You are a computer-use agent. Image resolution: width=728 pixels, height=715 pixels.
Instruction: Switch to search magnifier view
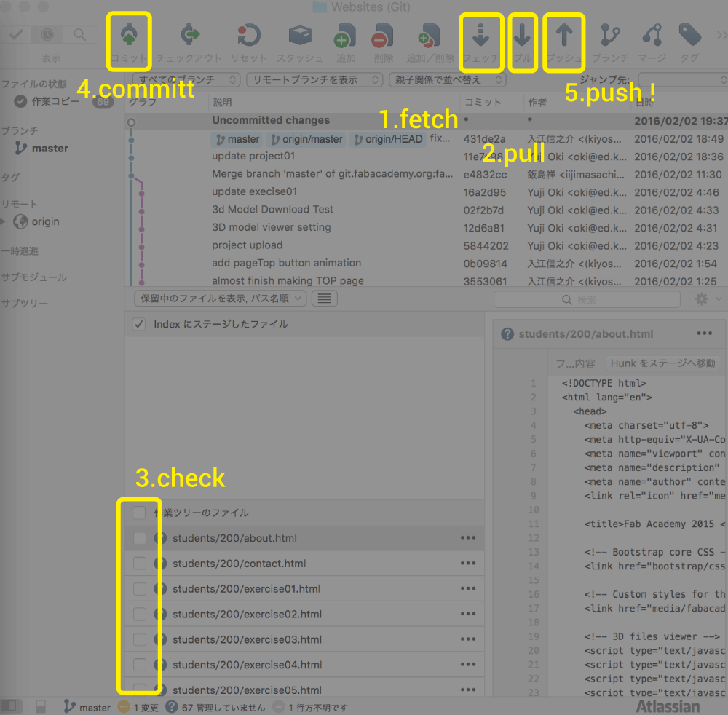[80, 34]
